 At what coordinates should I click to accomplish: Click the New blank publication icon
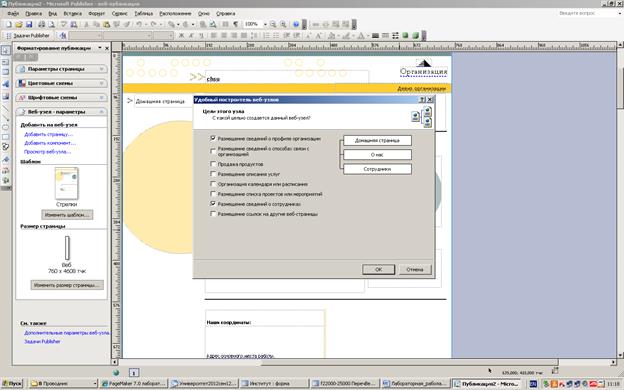[9, 24]
